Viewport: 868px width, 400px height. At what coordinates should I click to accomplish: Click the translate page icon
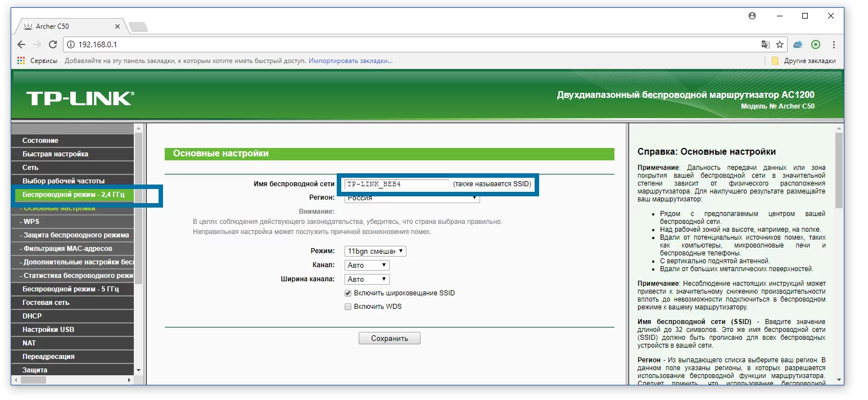pos(765,44)
